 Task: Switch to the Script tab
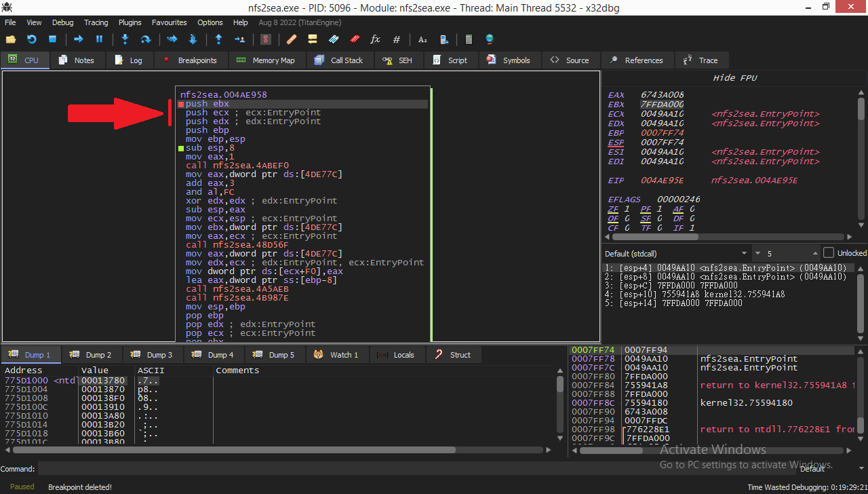pyautogui.click(x=450, y=60)
